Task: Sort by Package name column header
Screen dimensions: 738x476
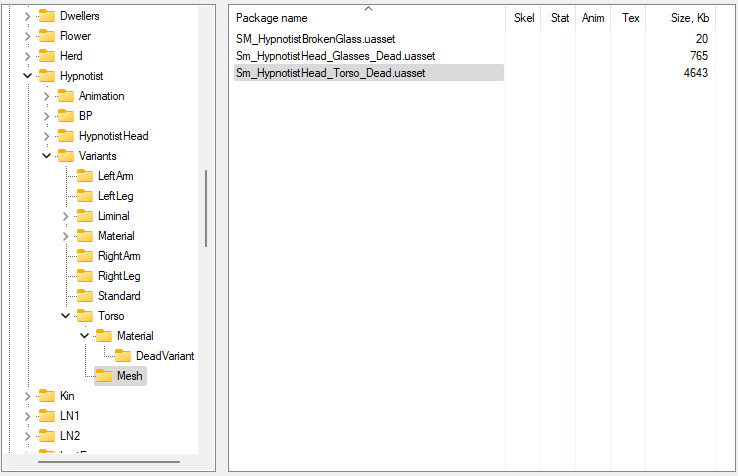Action: 272,18
